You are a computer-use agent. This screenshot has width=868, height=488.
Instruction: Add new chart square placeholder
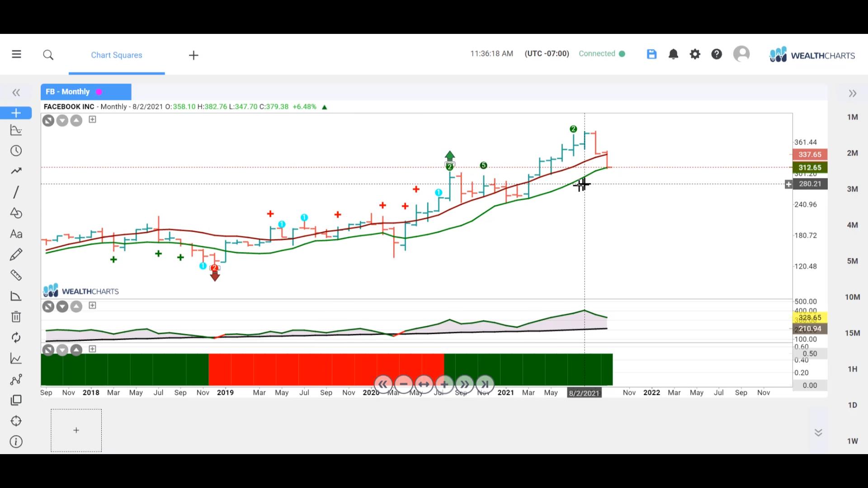pos(76,430)
